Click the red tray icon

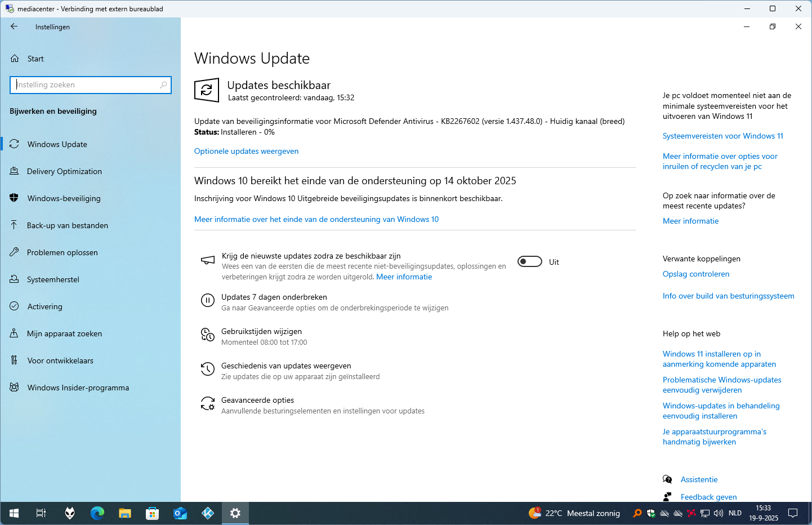coord(691,513)
